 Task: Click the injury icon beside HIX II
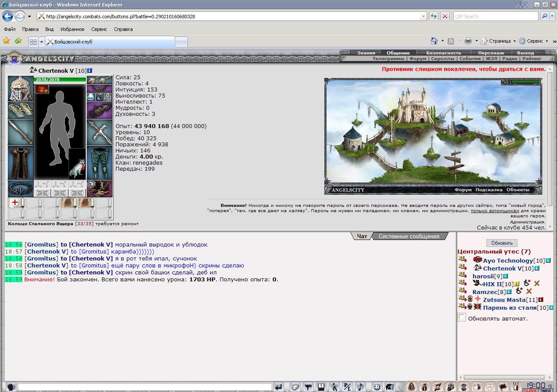point(527,284)
